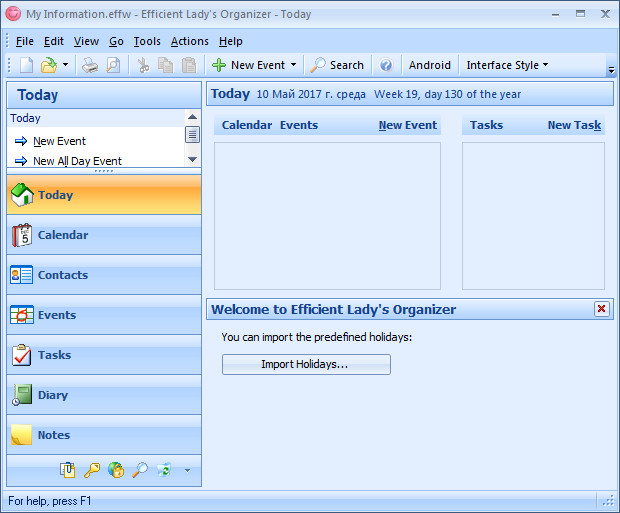Image resolution: width=620 pixels, height=513 pixels.
Task: Click the paperclip attachment icon at sidebar bottom
Action: [x=68, y=470]
